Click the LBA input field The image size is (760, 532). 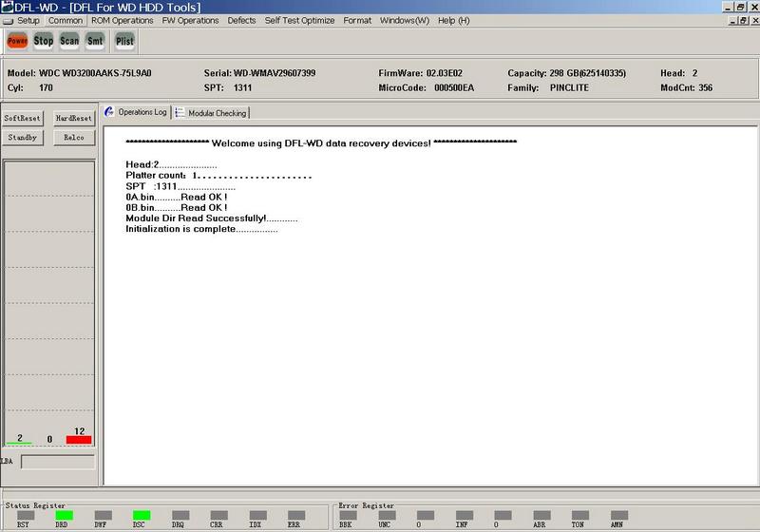(58, 462)
